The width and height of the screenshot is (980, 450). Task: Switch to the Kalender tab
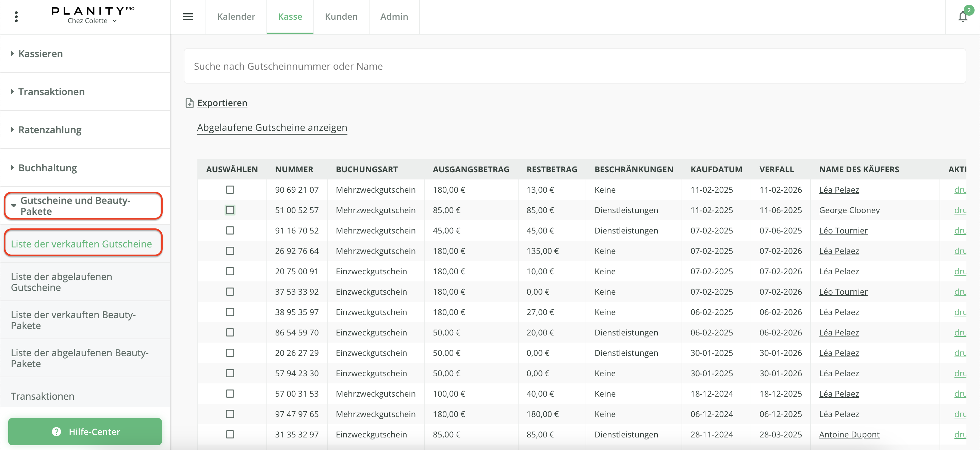coord(236,17)
